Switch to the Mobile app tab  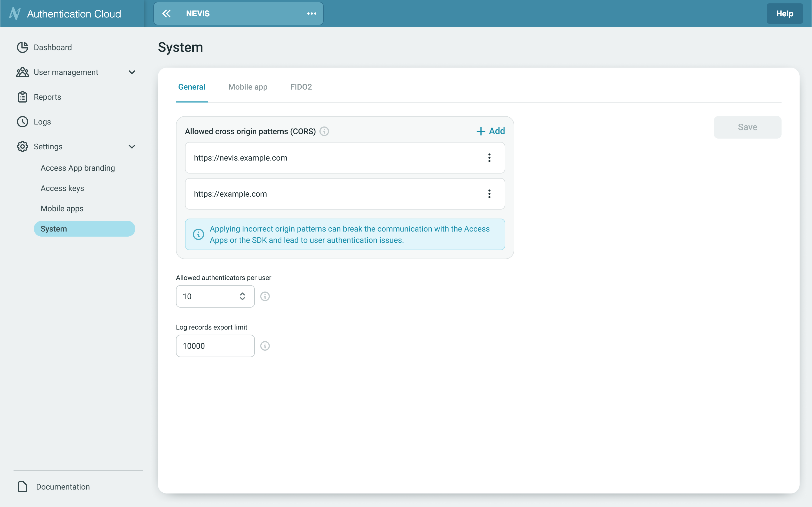tap(247, 87)
